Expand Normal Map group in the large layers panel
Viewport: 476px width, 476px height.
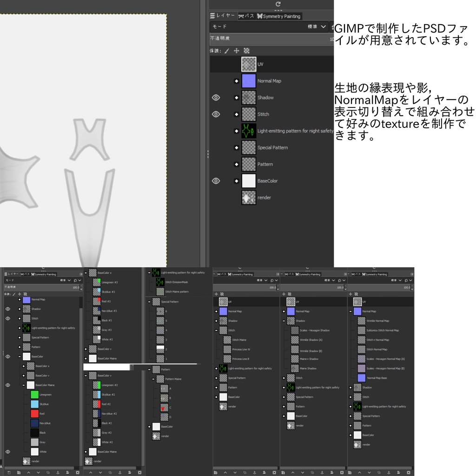pyautogui.click(x=237, y=81)
